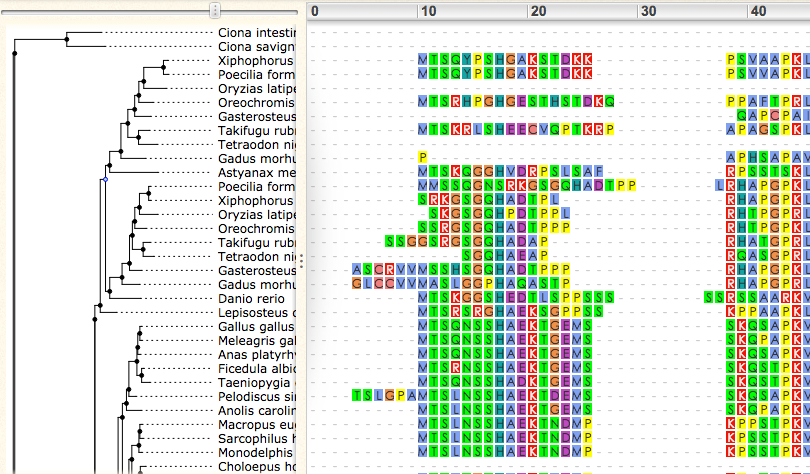The width and height of the screenshot is (810, 474).
Task: Click node joining Gallus gallus and Meleagris
Action: [139, 334]
